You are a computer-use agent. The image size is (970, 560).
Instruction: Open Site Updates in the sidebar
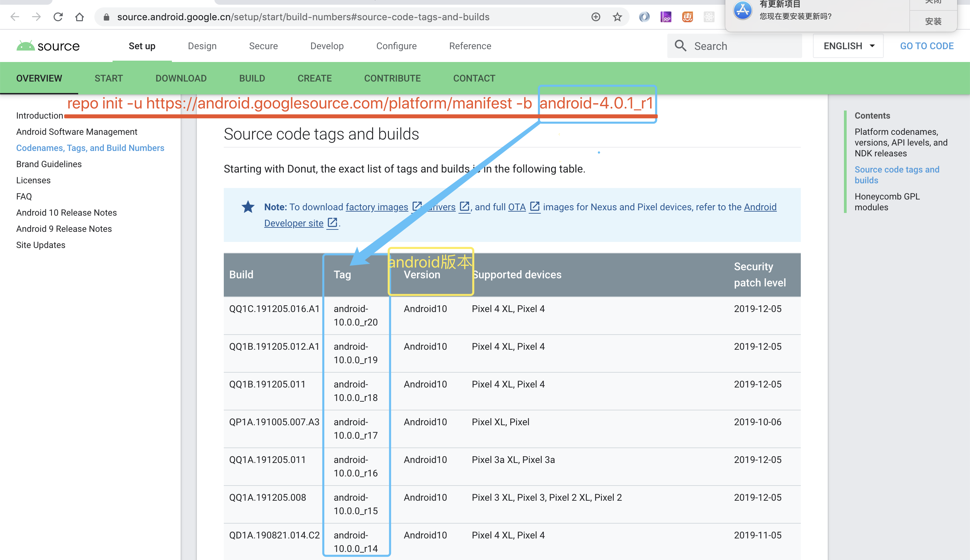[x=41, y=245]
